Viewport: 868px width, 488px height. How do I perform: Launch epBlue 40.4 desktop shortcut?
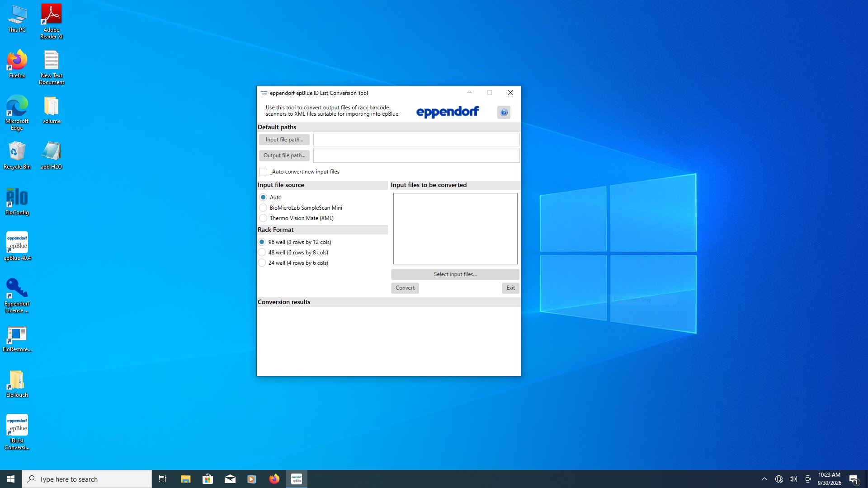pos(17,247)
